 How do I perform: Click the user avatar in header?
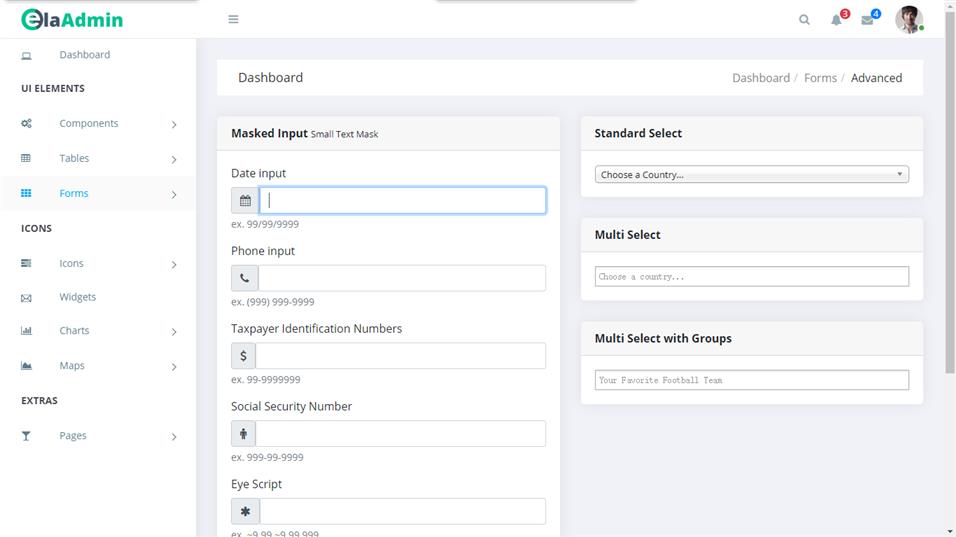pyautogui.click(x=908, y=20)
